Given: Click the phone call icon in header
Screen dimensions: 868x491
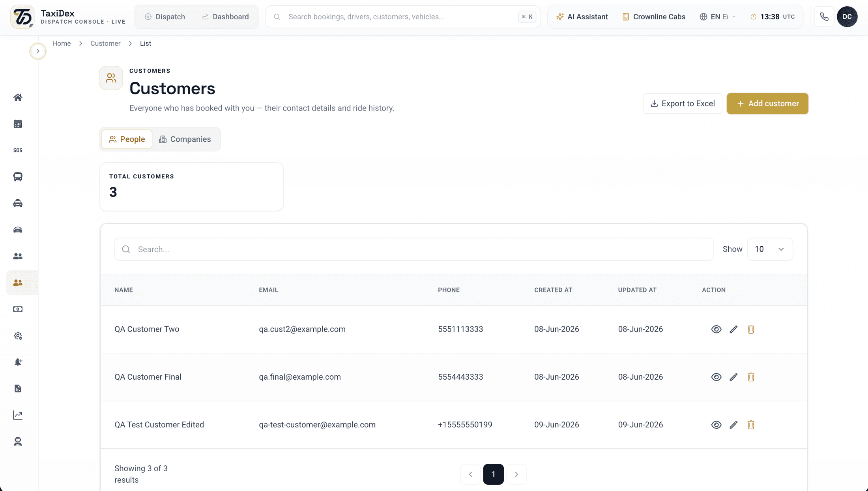Looking at the screenshot, I should [824, 17].
